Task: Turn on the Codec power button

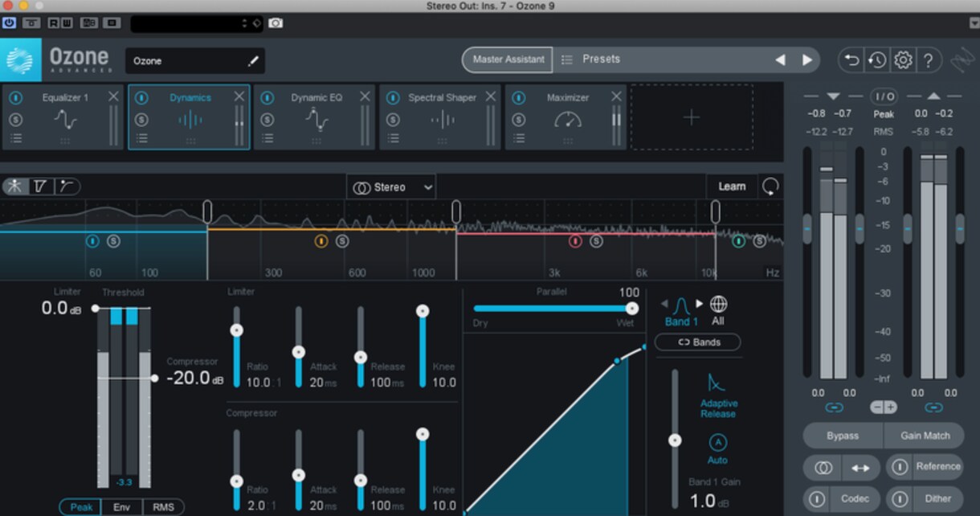Action: (817, 499)
